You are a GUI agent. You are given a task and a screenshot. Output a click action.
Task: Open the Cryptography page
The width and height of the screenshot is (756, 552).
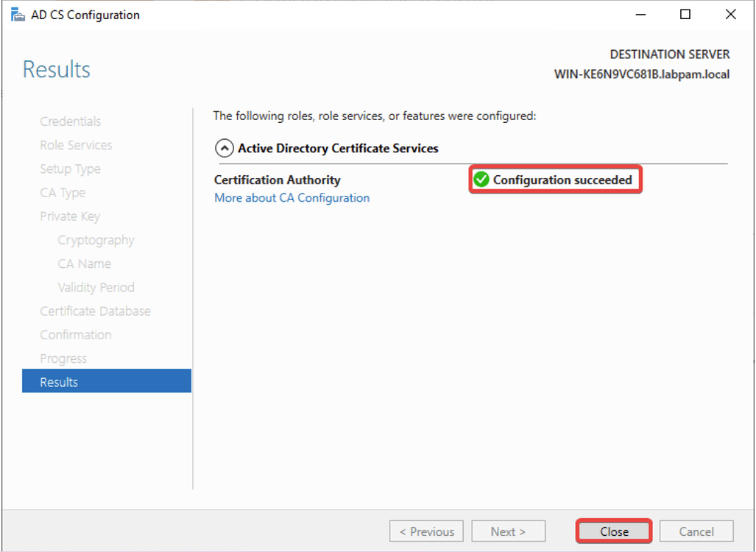(x=96, y=239)
